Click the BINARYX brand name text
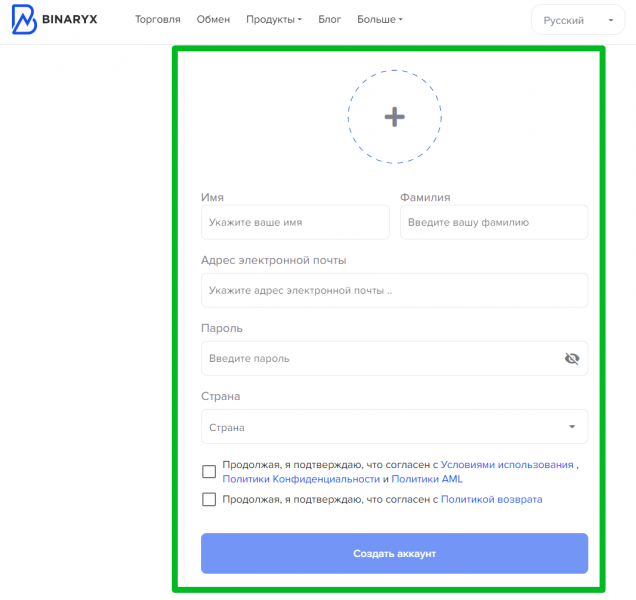636x600 pixels. coord(70,19)
